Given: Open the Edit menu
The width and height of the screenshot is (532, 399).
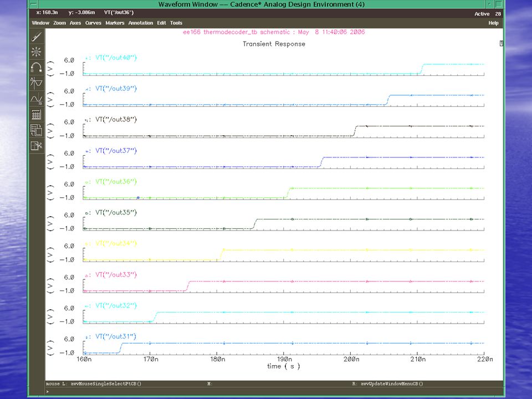Looking at the screenshot, I should (x=161, y=23).
